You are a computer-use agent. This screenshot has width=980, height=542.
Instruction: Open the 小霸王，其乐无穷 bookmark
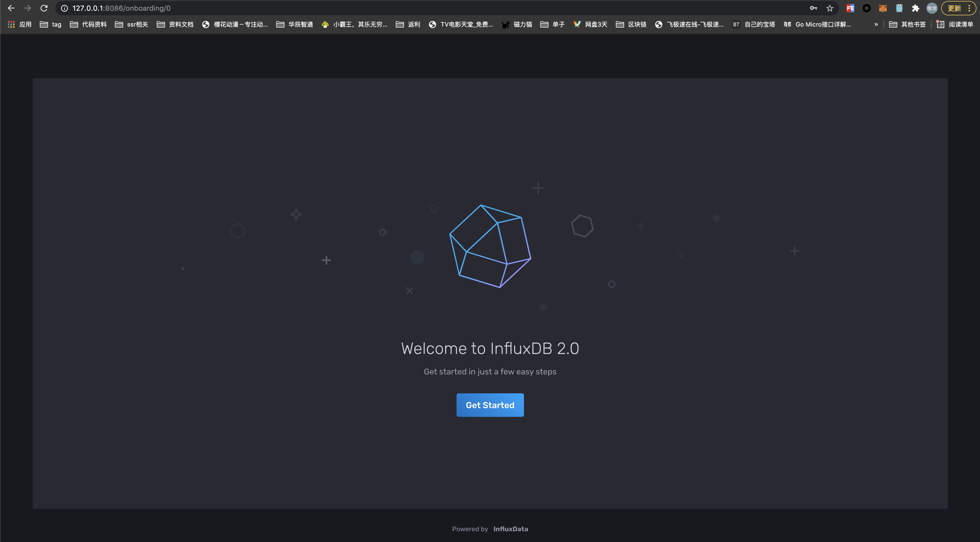click(354, 24)
